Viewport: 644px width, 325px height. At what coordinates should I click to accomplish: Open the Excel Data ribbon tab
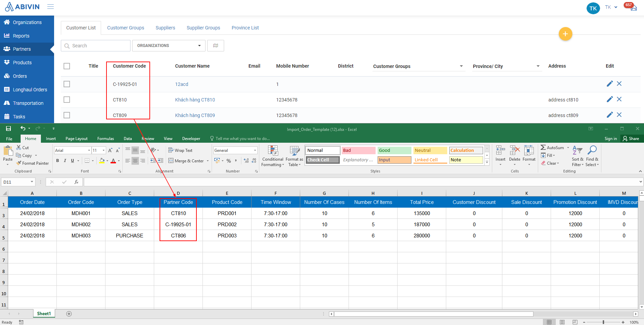pos(128,139)
